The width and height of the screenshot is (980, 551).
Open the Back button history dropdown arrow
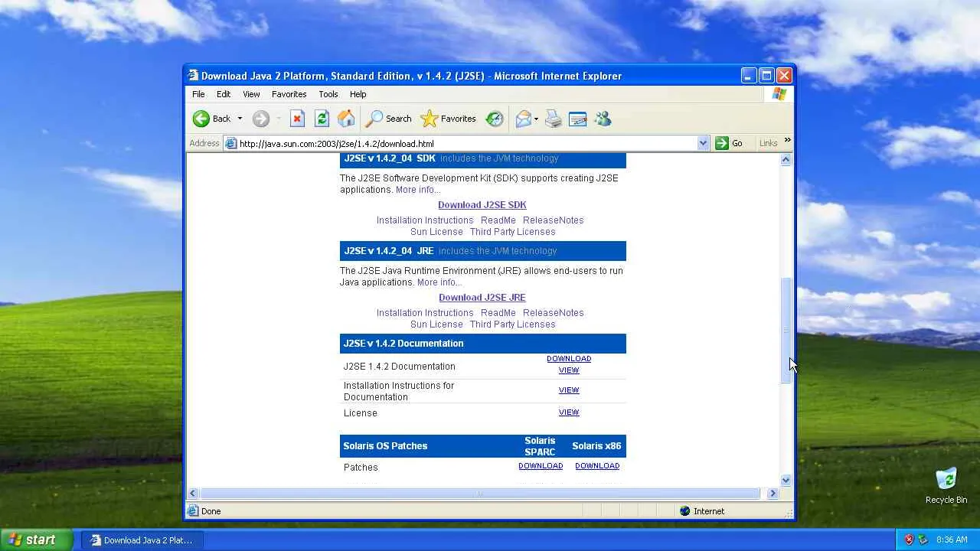[240, 119]
